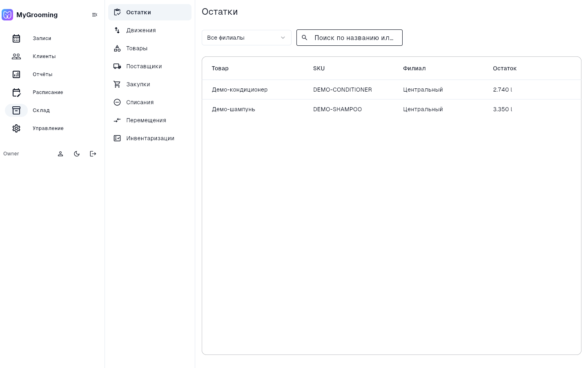The image size is (588, 368).
Task: Click the Списания minus-circle icon
Action: [117, 102]
